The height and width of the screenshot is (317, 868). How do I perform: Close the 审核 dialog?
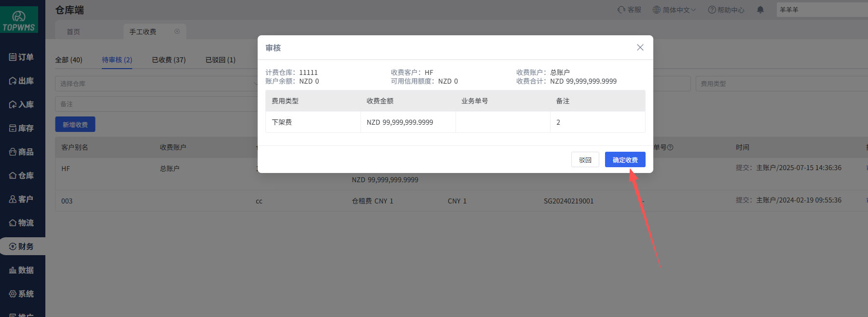[x=640, y=47]
